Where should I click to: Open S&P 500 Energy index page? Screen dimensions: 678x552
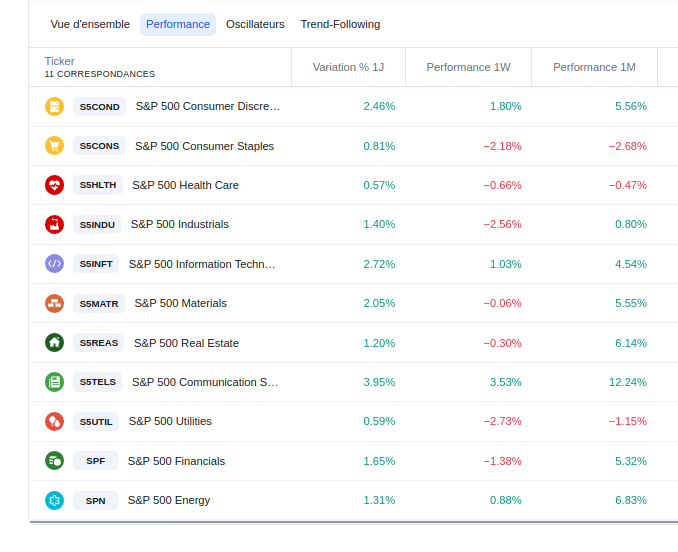169,500
